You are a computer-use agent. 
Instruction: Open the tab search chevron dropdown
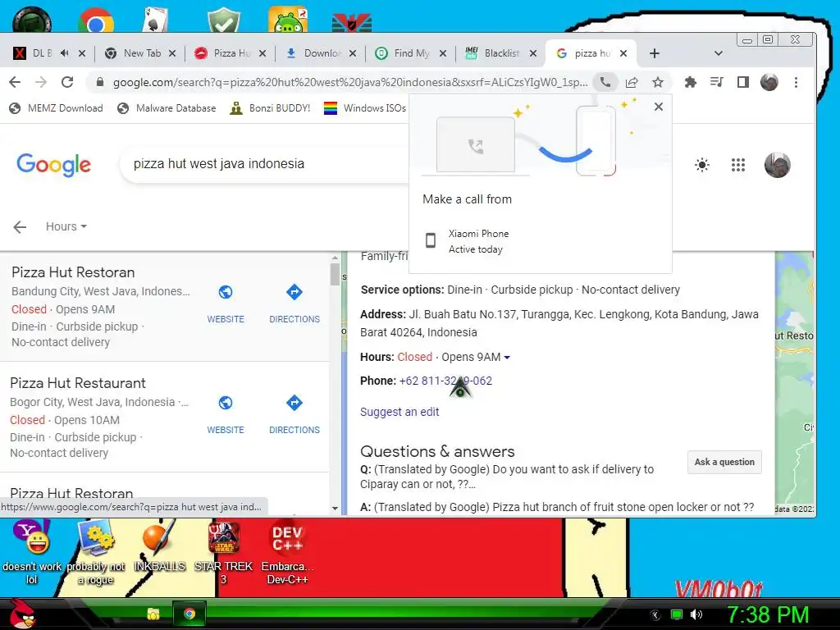719,53
